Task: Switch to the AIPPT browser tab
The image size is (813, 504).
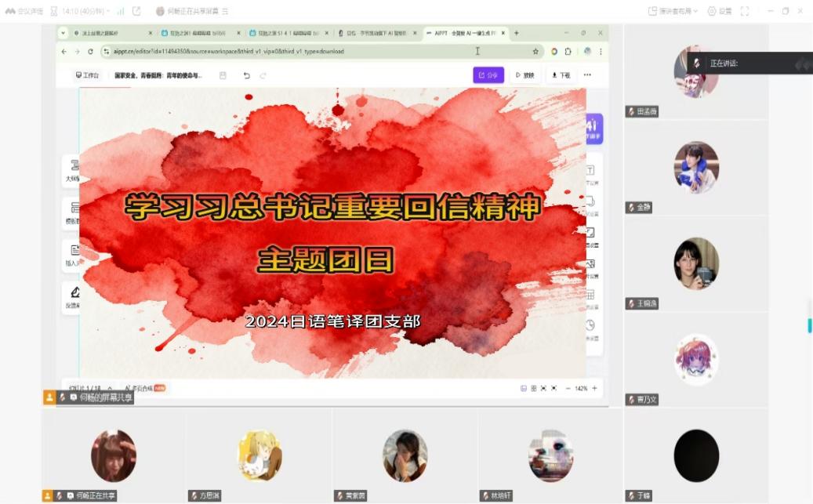Action: (x=464, y=33)
